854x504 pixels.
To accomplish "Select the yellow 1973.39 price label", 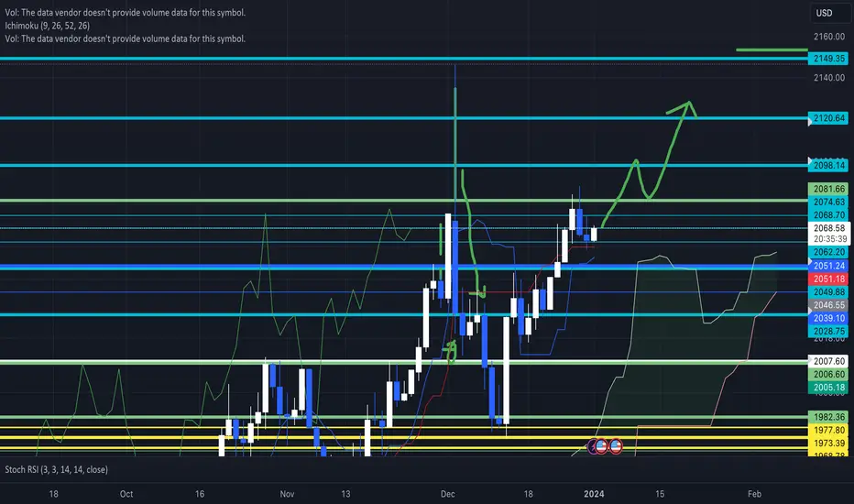I will [827, 444].
